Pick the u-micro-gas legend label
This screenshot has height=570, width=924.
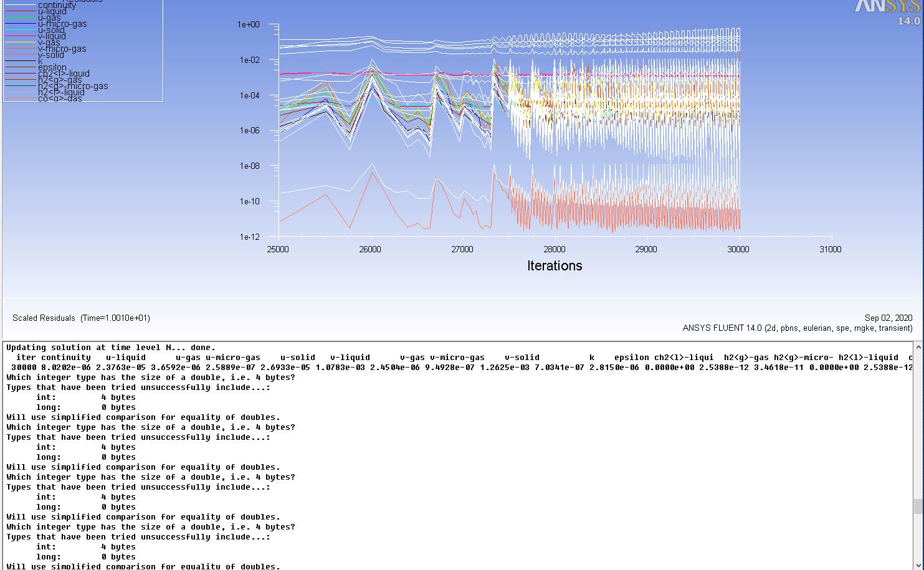click(x=62, y=24)
